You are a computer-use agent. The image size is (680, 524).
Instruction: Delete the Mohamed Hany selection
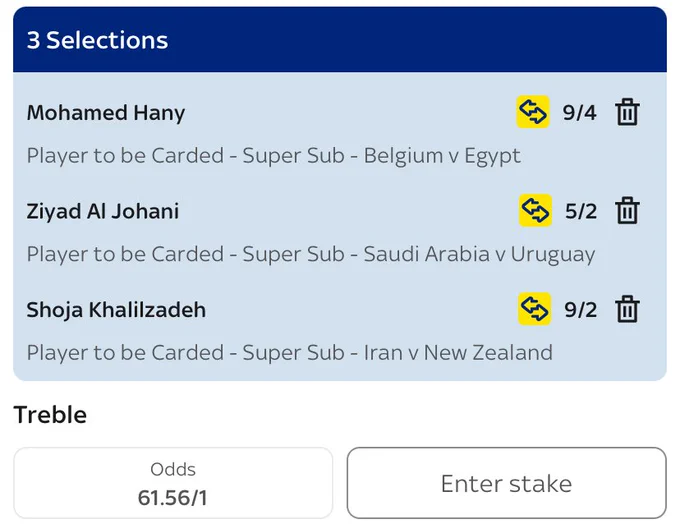tap(627, 112)
